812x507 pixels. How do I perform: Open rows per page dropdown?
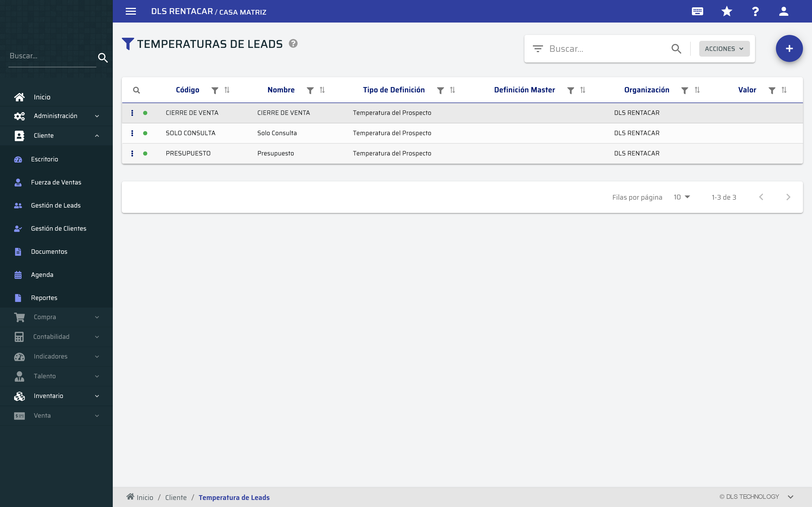click(681, 197)
